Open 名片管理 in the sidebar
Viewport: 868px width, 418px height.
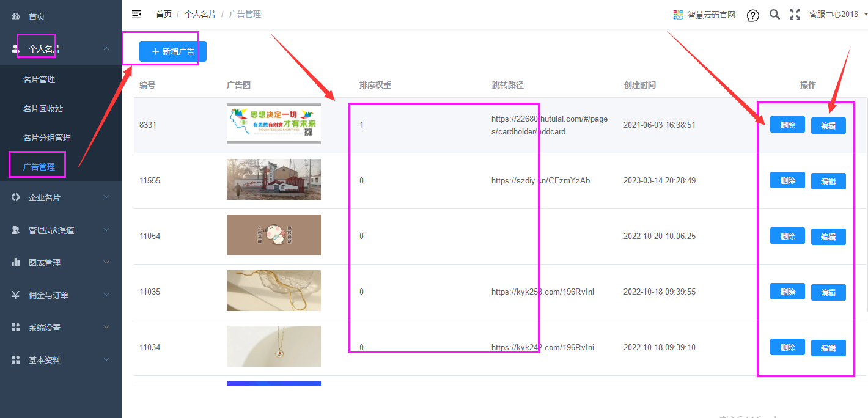point(39,79)
